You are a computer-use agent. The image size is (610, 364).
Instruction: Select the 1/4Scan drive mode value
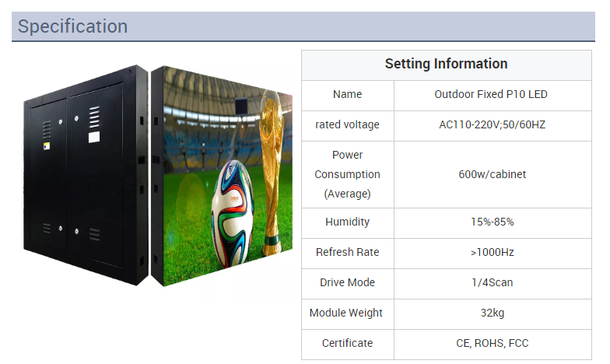pos(492,282)
